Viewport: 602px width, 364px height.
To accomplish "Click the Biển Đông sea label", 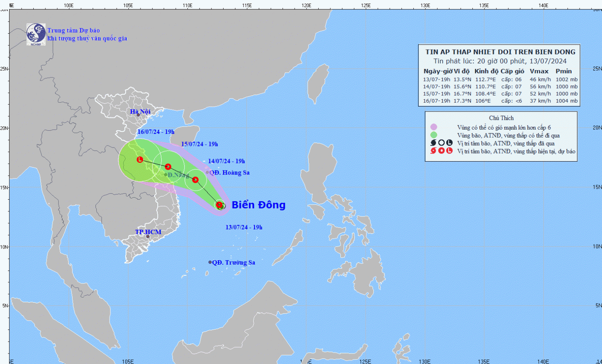I will (x=258, y=205).
